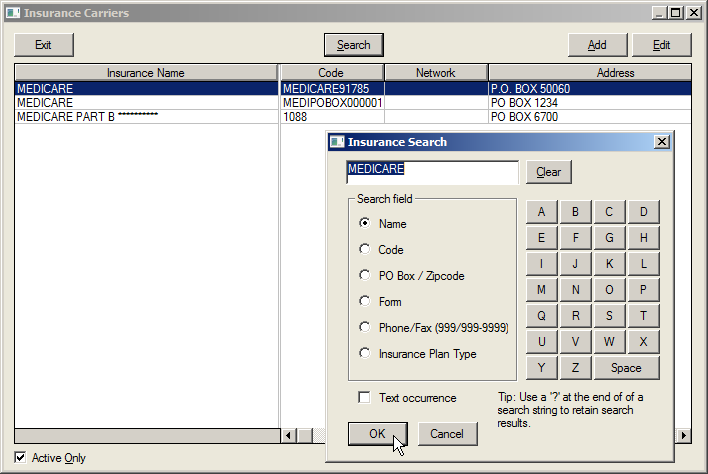Sort by the Code column header
The image size is (708, 474).
(x=331, y=73)
